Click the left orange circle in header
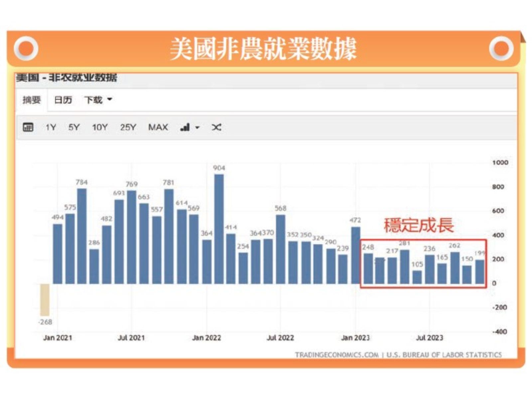Screen dimensions: 532x399 (26, 49)
